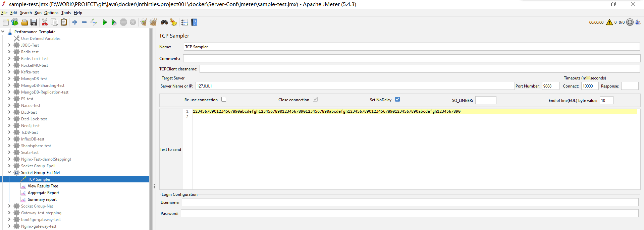
Task: Click the Help book toolbar icon
Action: [194, 22]
